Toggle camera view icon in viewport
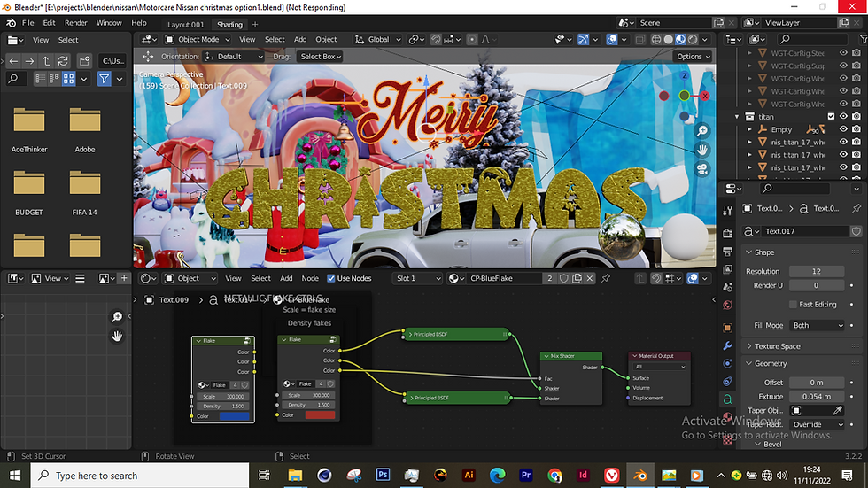The height and width of the screenshot is (488, 868). pos(701,169)
